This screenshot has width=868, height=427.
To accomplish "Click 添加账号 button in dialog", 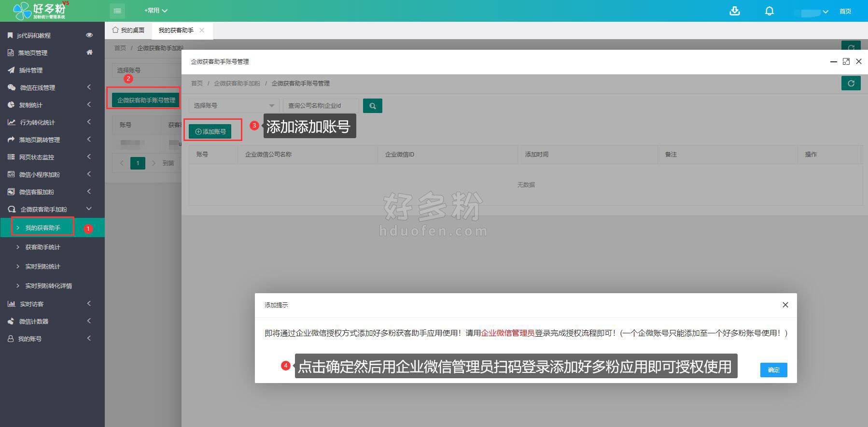I will point(210,131).
